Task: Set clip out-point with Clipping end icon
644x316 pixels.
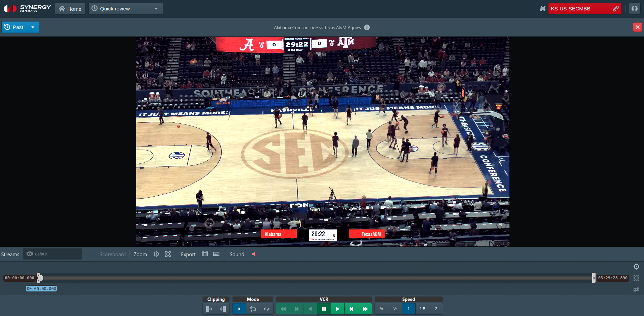Action: 223,309
